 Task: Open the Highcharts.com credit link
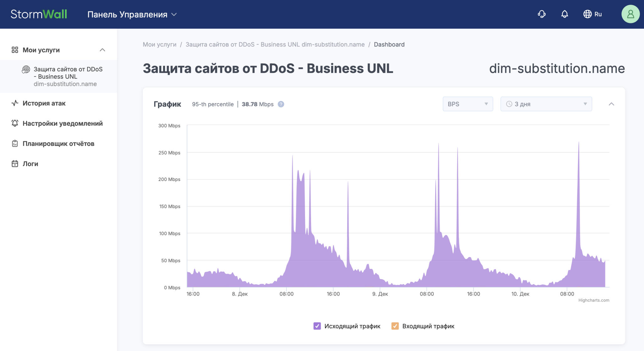tap(593, 300)
